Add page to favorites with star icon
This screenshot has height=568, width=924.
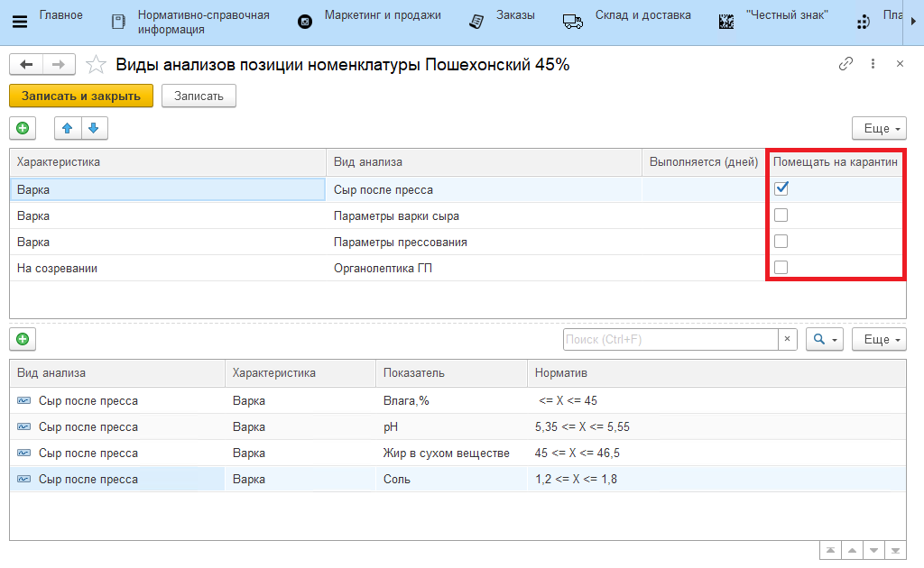pyautogui.click(x=95, y=64)
